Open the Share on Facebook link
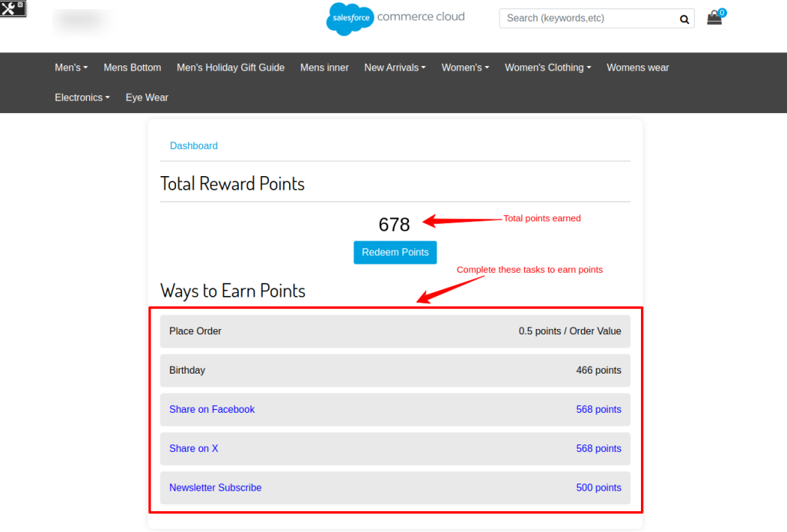The image size is (787, 532). point(212,410)
